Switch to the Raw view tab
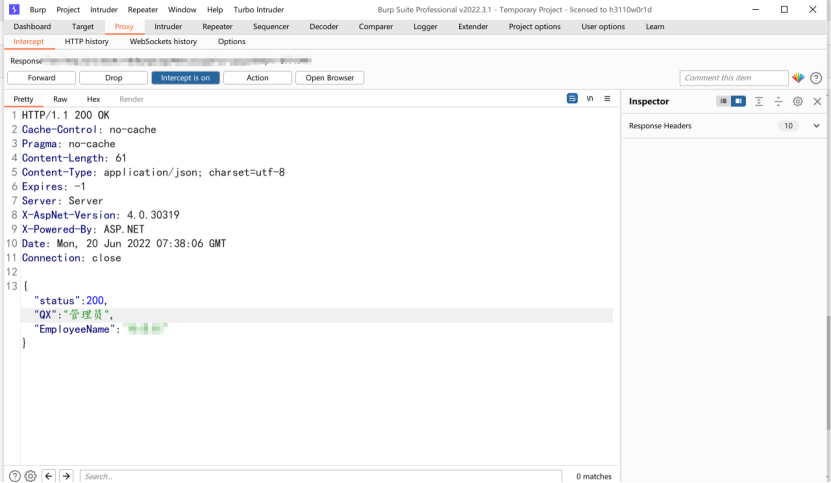This screenshot has height=483, width=831. [60, 99]
